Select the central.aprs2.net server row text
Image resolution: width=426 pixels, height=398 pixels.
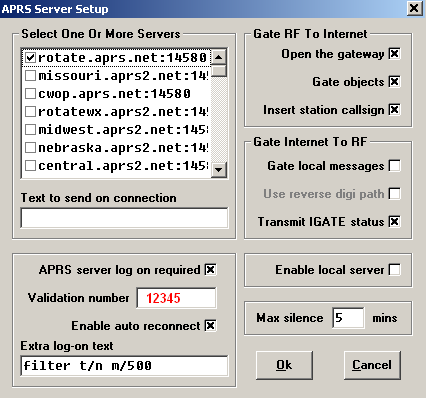tap(123, 166)
